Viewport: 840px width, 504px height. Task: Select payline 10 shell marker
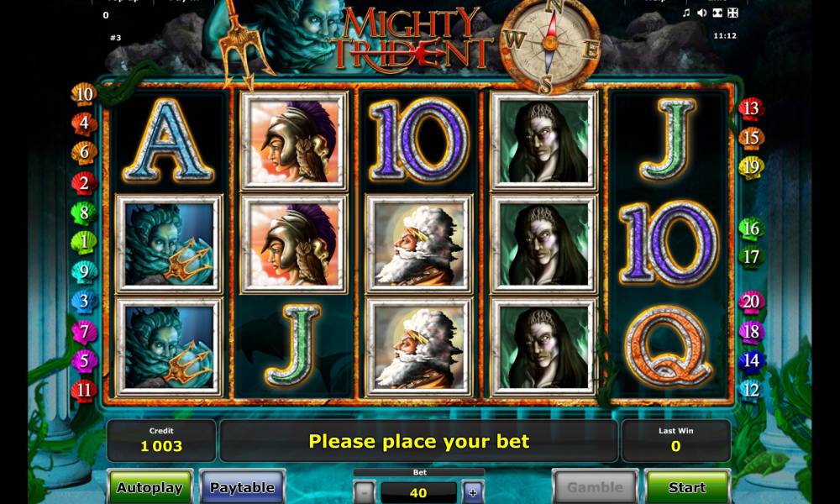[x=84, y=95]
